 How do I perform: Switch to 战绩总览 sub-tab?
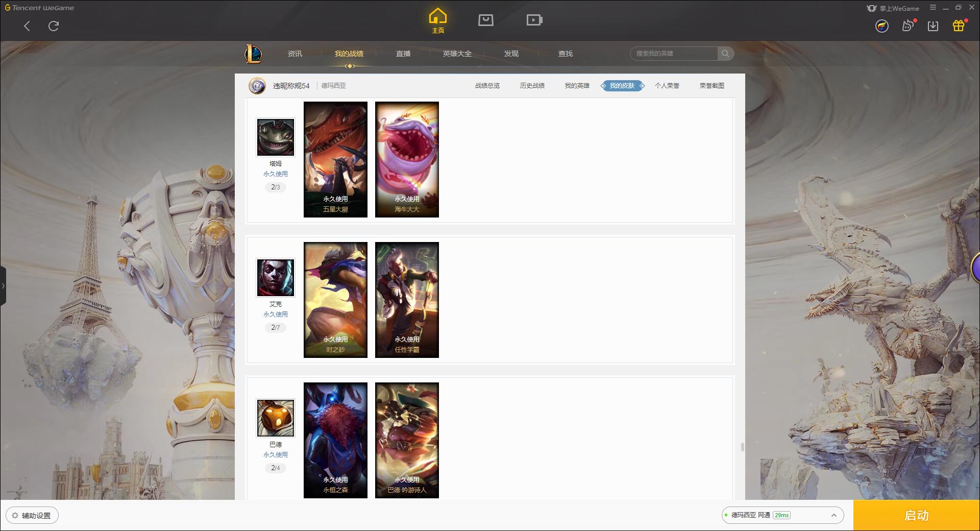487,86
